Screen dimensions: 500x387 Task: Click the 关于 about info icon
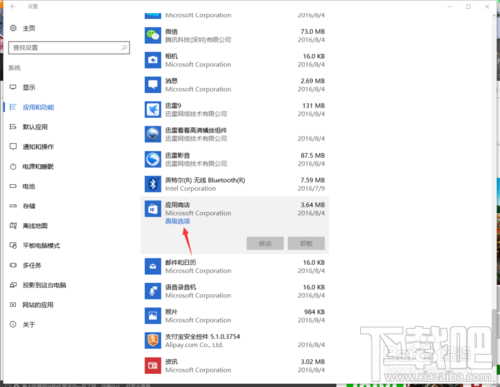click(x=13, y=324)
